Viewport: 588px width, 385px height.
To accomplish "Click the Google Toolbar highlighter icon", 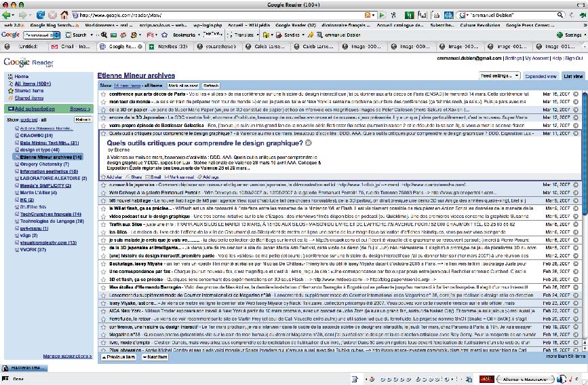I will tap(311, 35).
